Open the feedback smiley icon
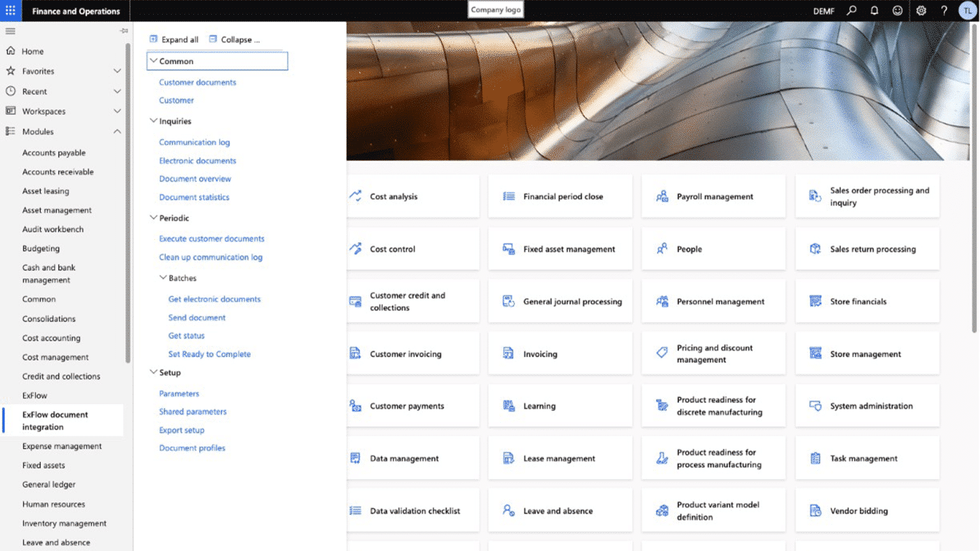 point(897,11)
